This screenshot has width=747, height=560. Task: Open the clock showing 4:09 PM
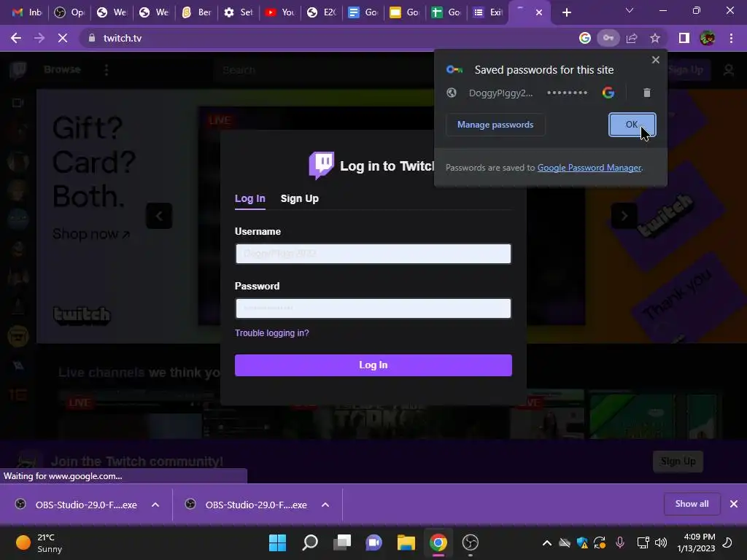696,542
